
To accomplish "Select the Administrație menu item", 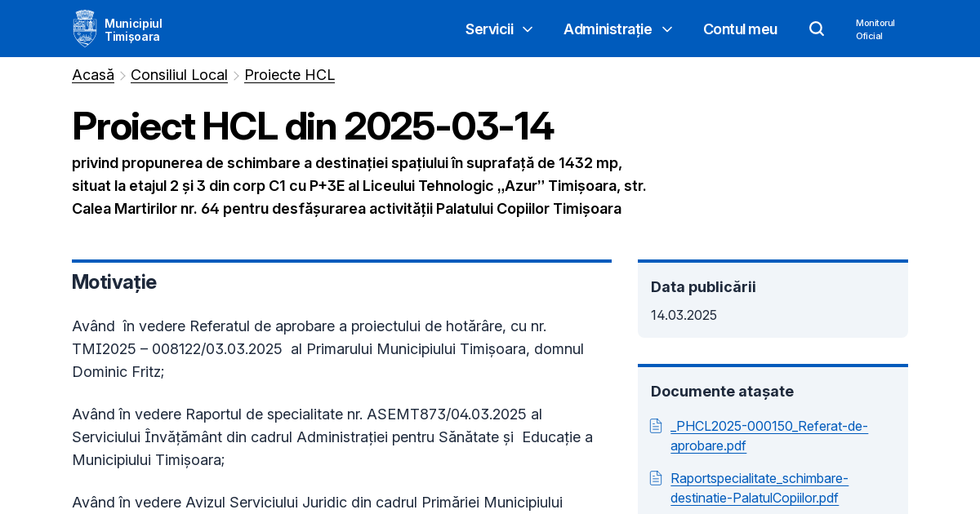I will click(608, 29).
